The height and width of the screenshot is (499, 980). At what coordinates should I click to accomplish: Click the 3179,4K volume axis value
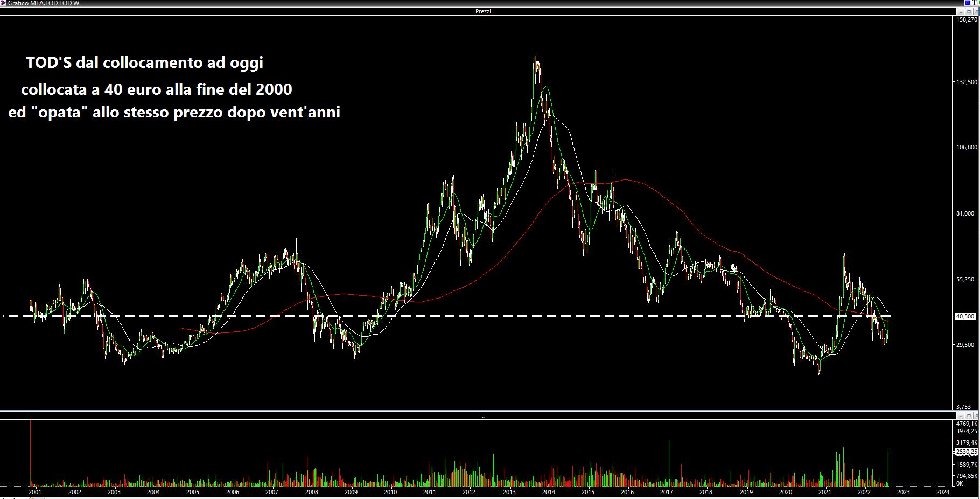tap(967, 442)
